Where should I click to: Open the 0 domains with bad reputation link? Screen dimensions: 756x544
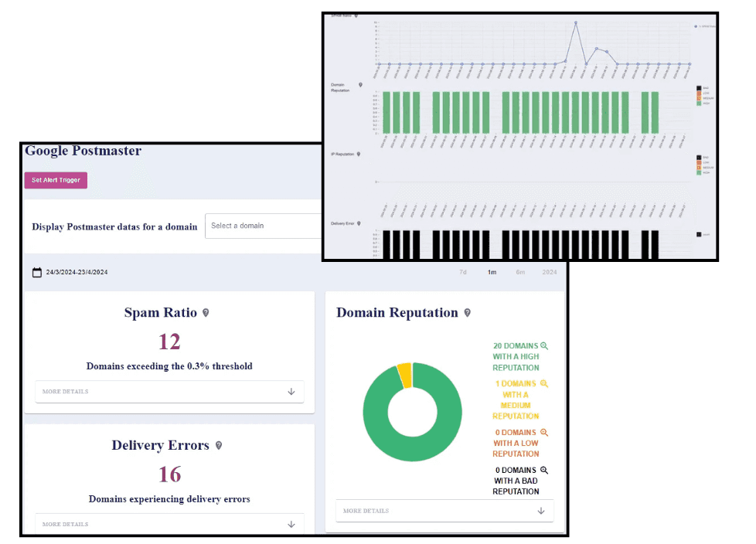(516, 481)
